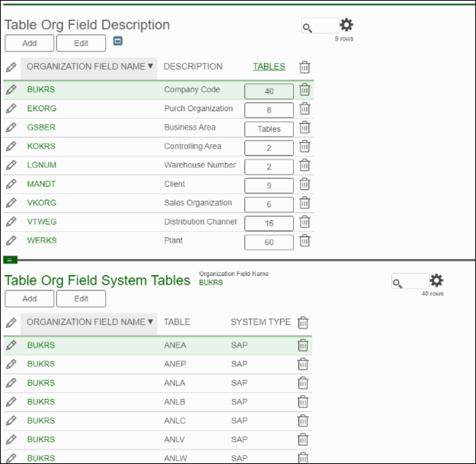Screen dimensions: 476x464
Task: Delete the EKORG Purch Organization row
Action: click(304, 108)
